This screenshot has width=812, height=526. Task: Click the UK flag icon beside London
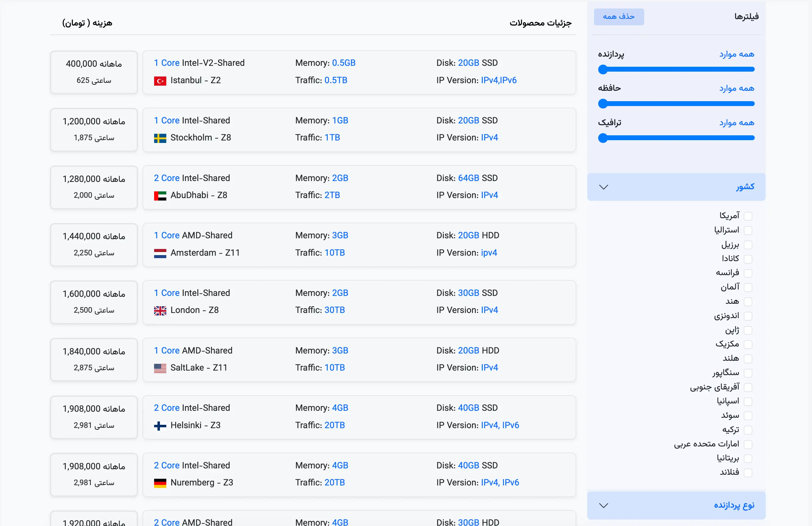[x=160, y=310]
